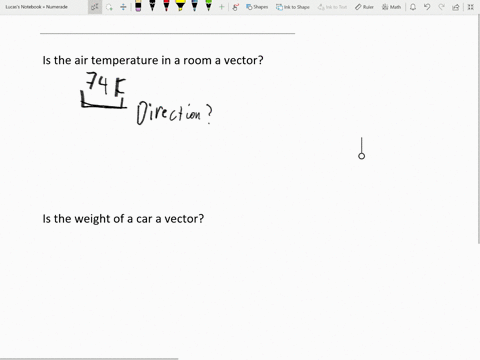Open the Share button
Image resolution: width=480 pixels, height=360 pixels.
point(456,7)
